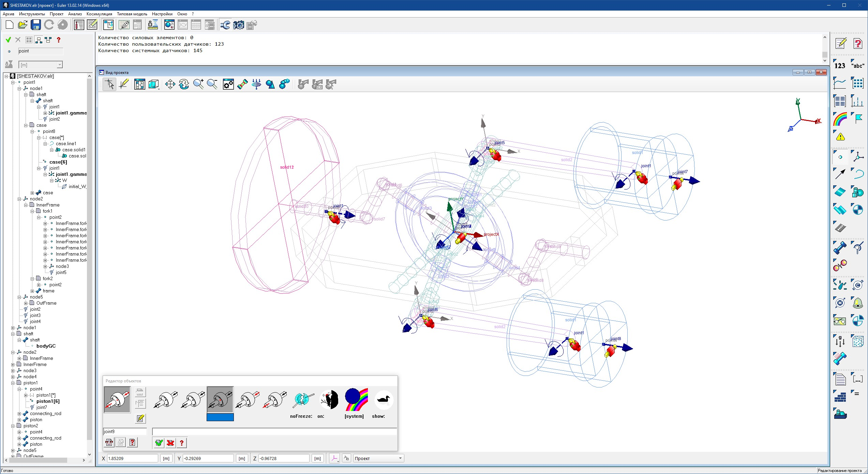Confirm object editor with green checkmark
The height and width of the screenshot is (474, 868).
click(x=159, y=443)
